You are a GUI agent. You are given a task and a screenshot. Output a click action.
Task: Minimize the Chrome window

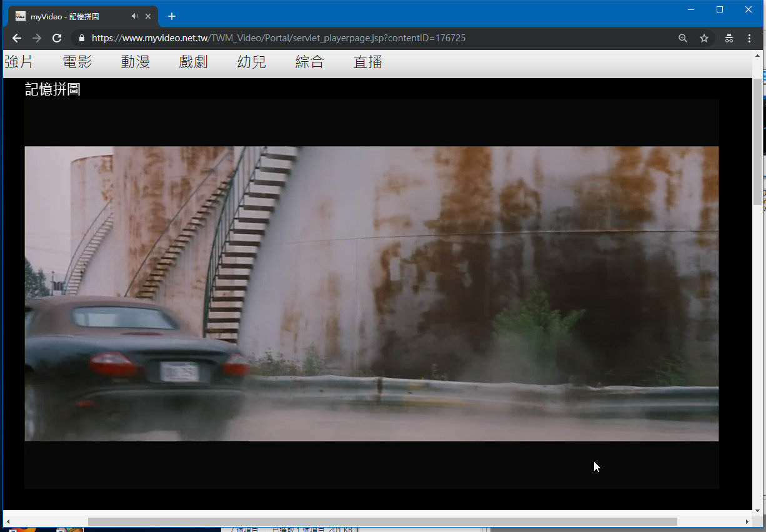pos(691,9)
